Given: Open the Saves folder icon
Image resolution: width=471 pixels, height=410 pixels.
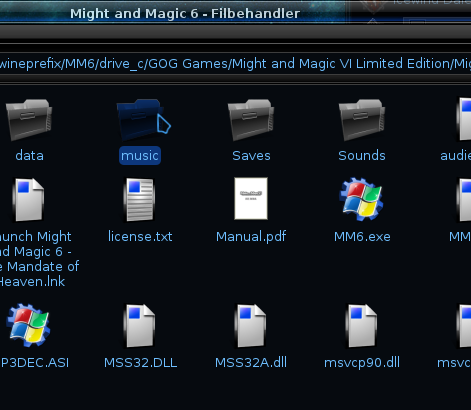Looking at the screenshot, I should [x=251, y=119].
